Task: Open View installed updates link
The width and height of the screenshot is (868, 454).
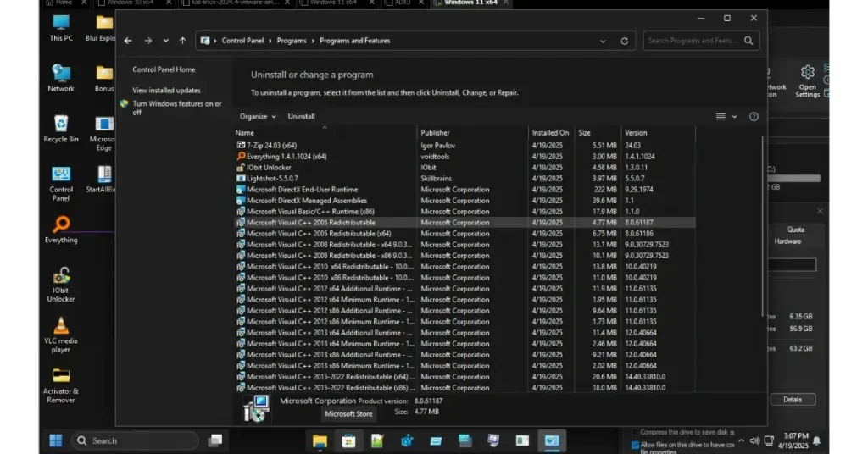Action: 166,90
